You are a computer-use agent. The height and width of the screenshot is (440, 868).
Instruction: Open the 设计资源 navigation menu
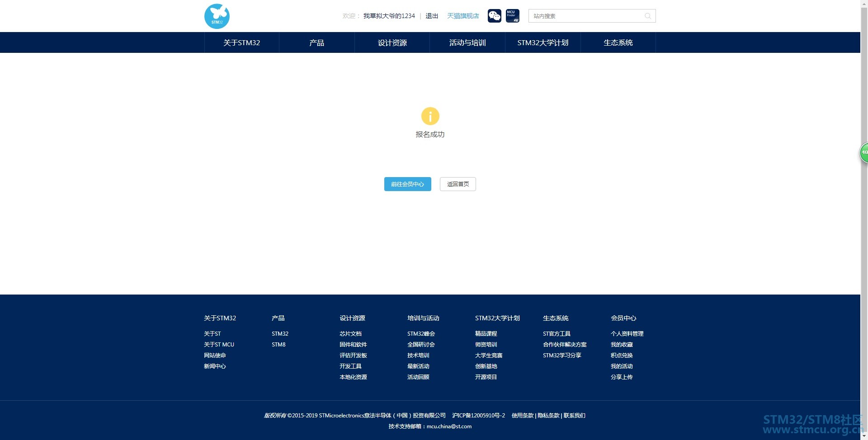coord(392,42)
